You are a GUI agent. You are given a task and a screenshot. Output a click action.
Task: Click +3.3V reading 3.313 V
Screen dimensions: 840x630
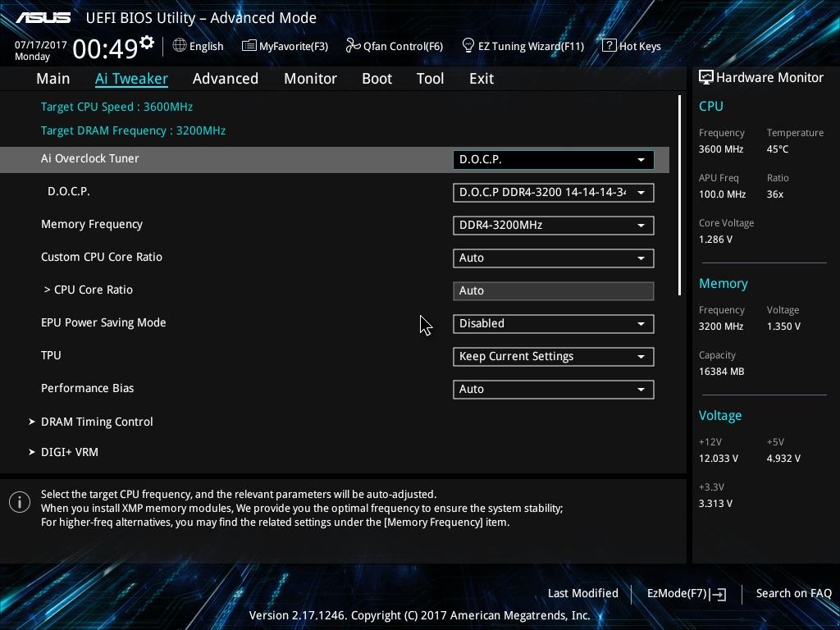coord(715,504)
